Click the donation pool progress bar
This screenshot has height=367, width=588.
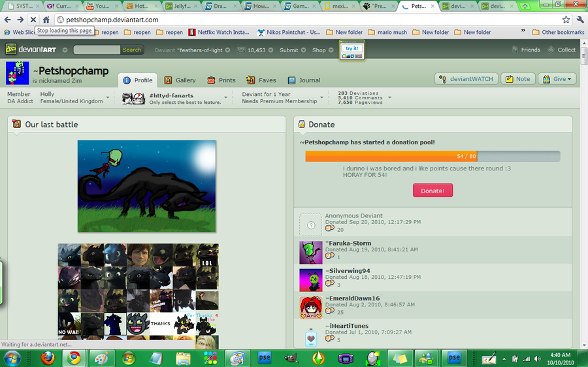pyautogui.click(x=433, y=156)
